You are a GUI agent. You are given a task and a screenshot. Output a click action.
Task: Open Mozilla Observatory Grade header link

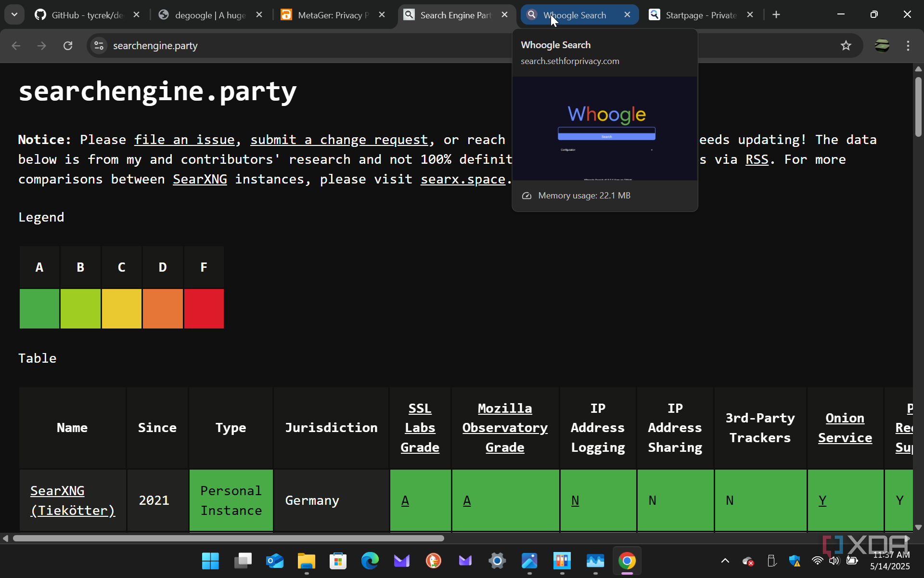[x=505, y=428]
